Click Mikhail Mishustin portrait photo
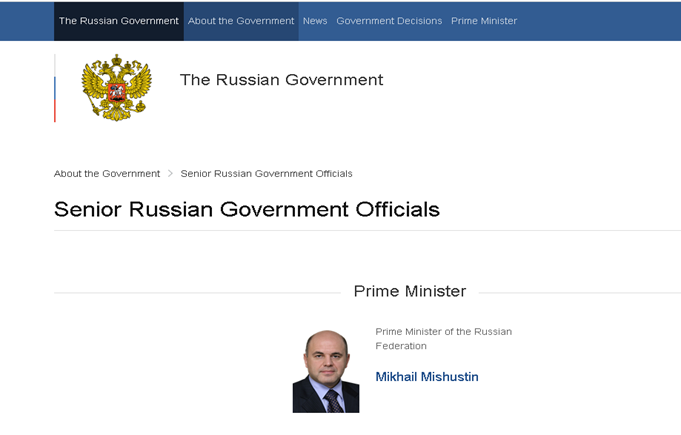 (x=326, y=371)
